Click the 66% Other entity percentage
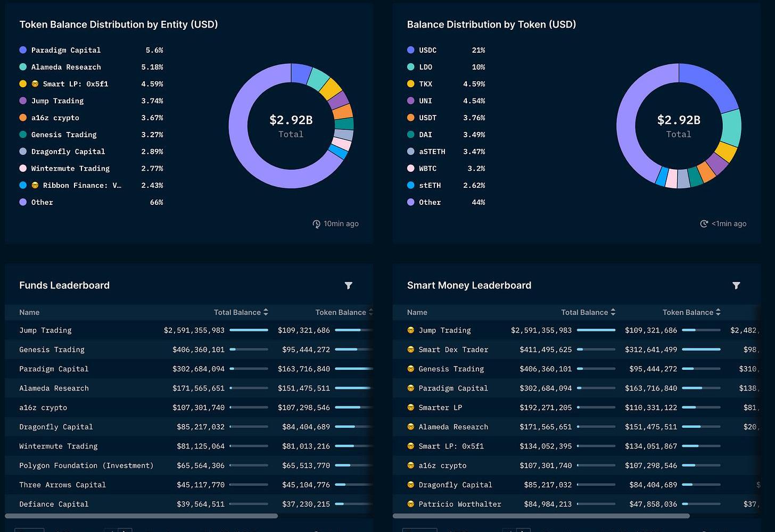This screenshot has width=775, height=532. (x=156, y=203)
